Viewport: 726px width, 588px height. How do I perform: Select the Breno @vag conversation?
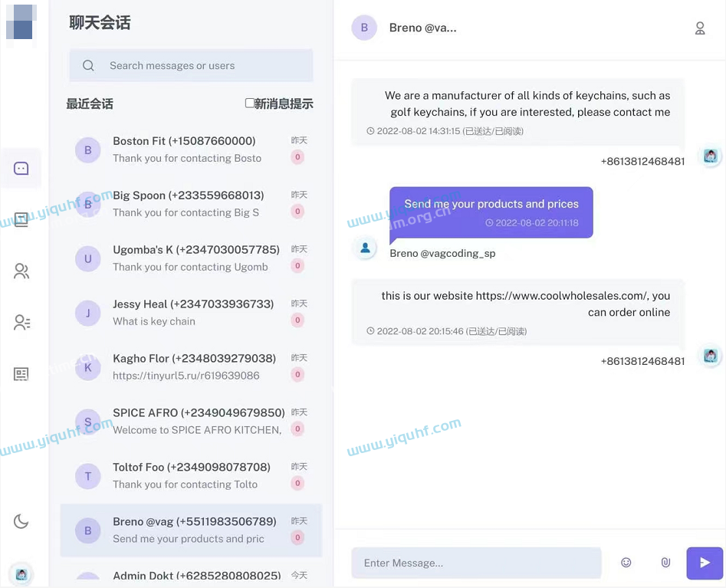point(191,531)
